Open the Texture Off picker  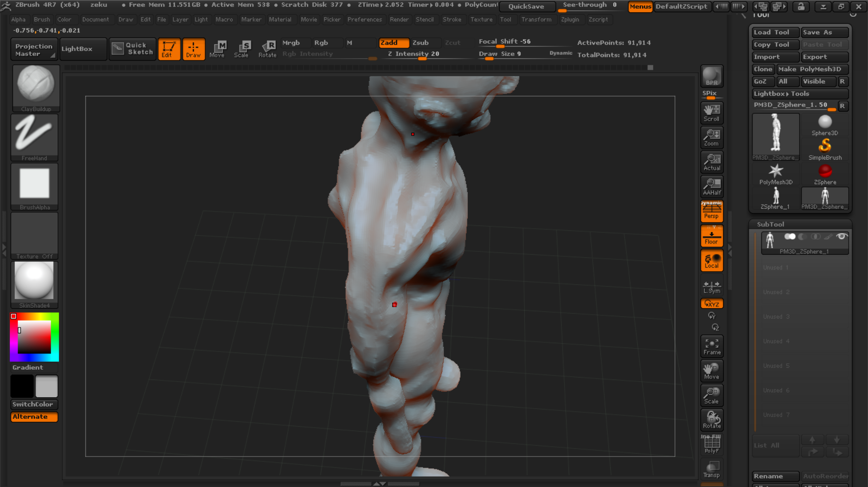(34, 235)
